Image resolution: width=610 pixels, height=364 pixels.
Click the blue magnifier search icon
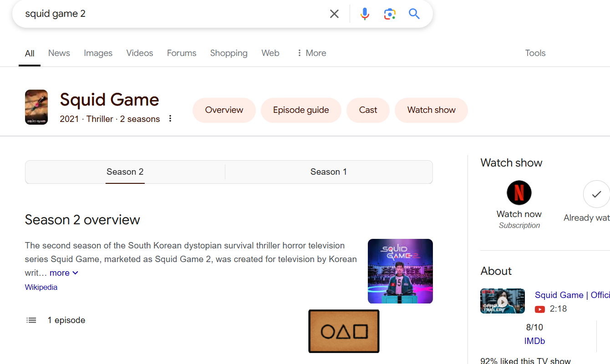click(x=414, y=14)
